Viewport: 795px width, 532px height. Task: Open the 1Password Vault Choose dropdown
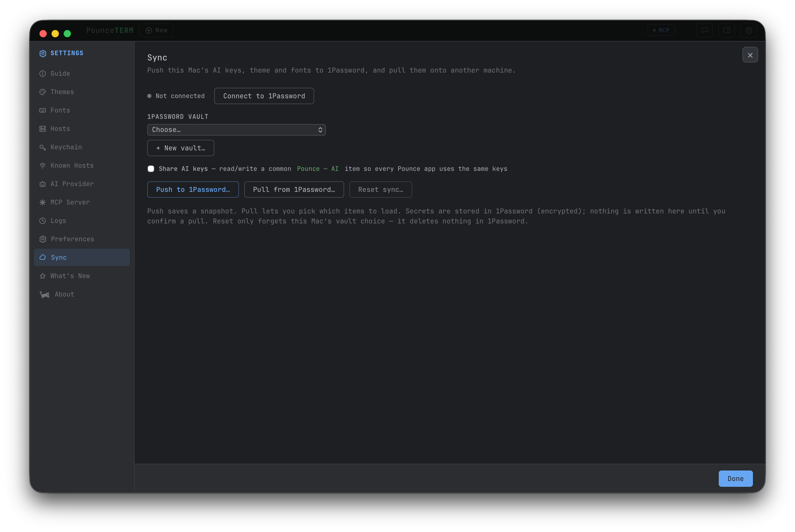pos(237,130)
